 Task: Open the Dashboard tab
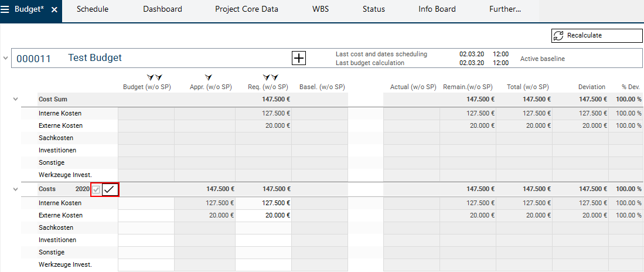pos(162,9)
